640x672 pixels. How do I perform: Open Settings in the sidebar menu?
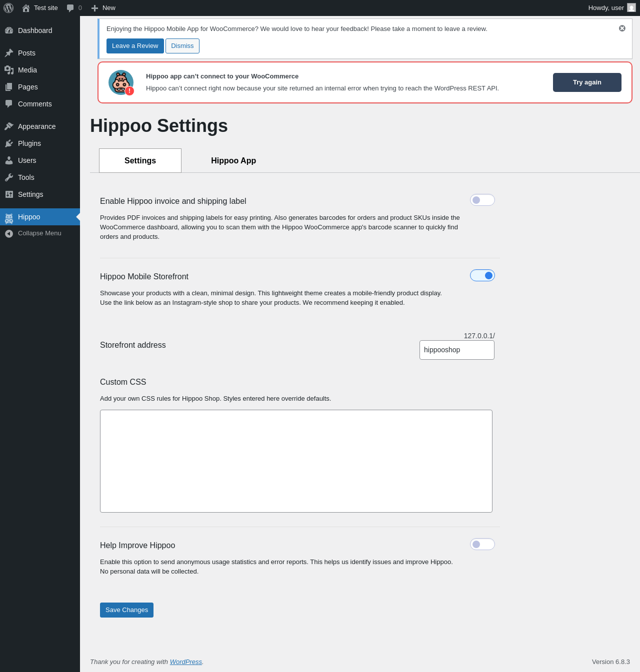click(40, 194)
